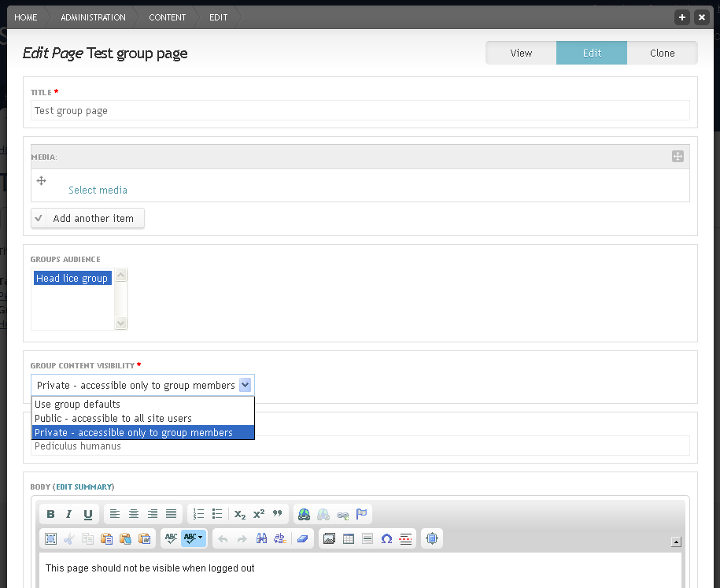Insert special character omega symbol
Viewport: 720px width, 588px height.
386,538
